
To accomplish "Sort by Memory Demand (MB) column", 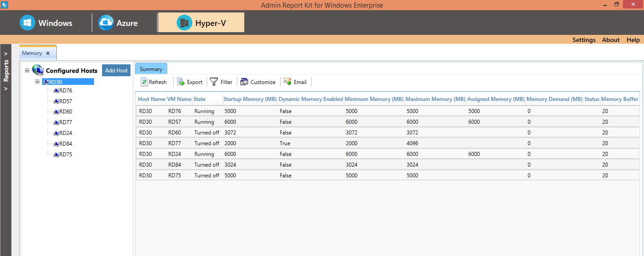I will 554,99.
